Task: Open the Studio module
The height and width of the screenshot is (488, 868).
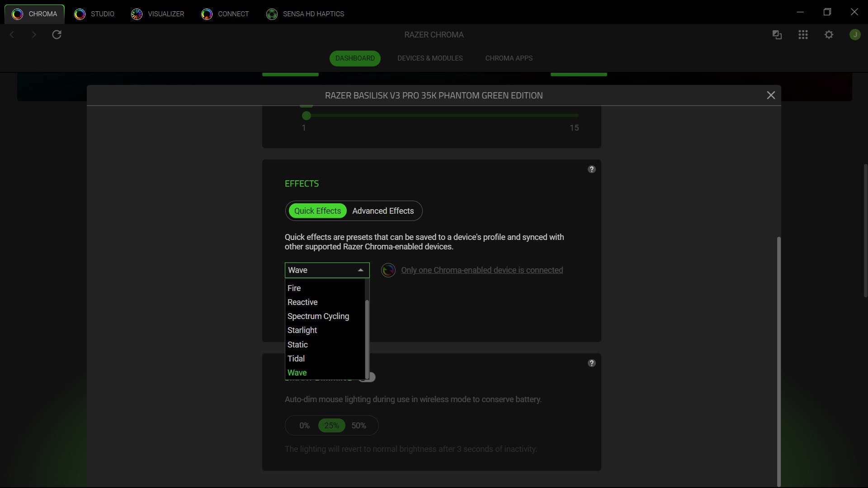Action: pos(94,14)
